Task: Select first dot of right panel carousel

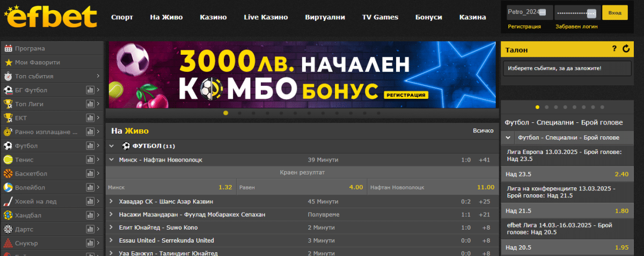Action: pyautogui.click(x=537, y=107)
